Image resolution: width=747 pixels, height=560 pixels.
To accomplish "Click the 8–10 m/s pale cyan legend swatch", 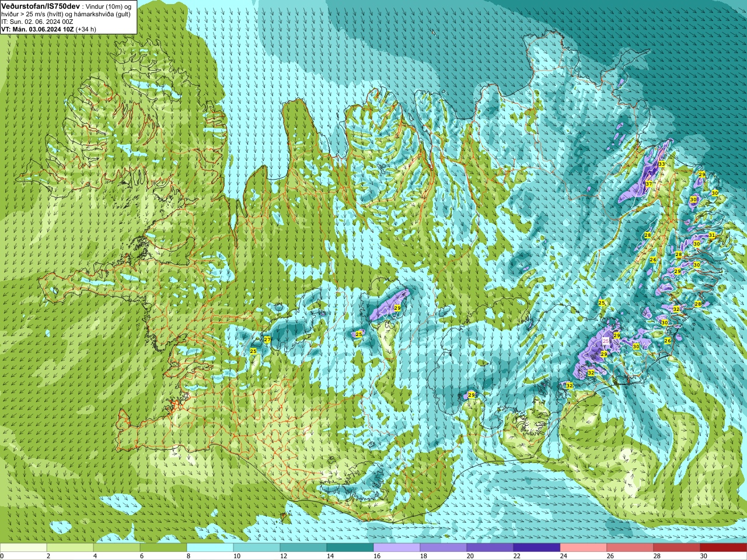I will coord(210,547).
